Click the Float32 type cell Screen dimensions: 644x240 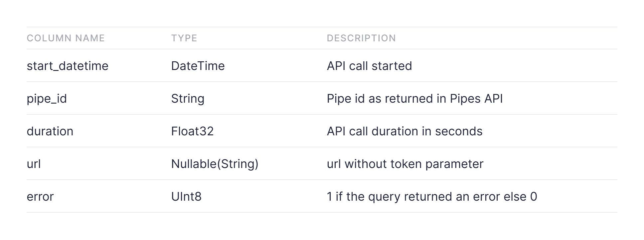[192, 131]
